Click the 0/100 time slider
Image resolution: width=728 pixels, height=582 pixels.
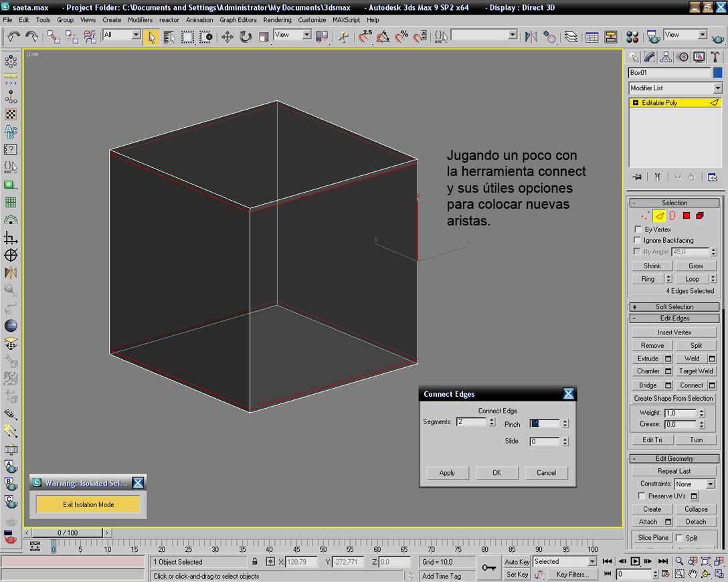coord(68,532)
